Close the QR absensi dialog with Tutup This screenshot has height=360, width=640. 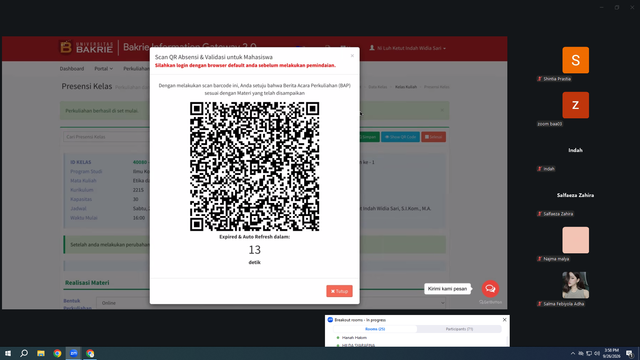pos(339,291)
